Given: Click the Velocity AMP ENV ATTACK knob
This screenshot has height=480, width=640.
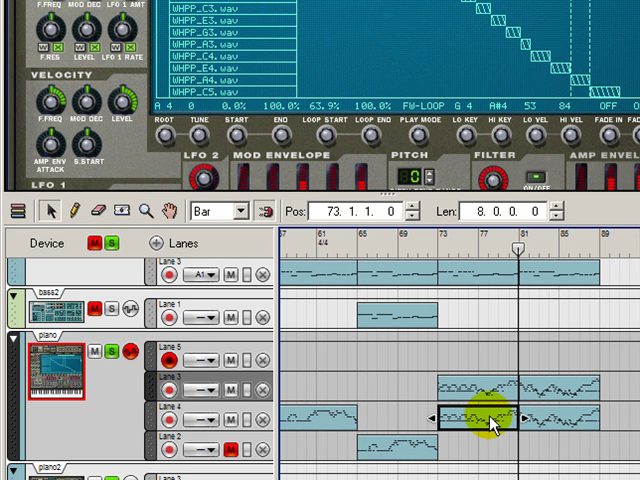Looking at the screenshot, I should tap(51, 144).
